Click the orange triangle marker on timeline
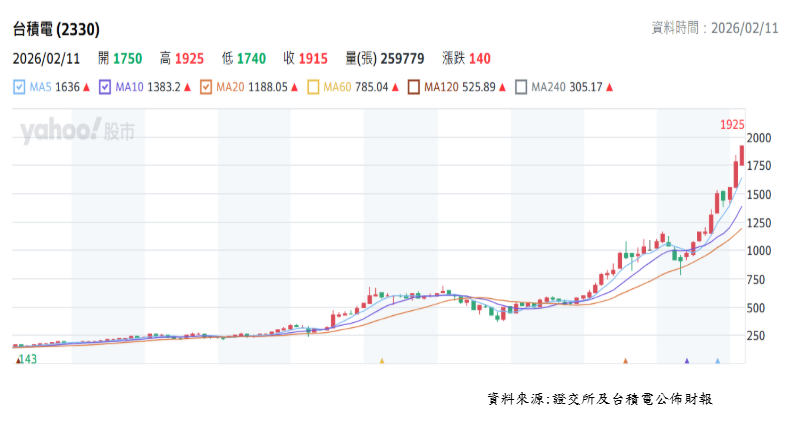The height and width of the screenshot is (421, 794). pos(626,360)
